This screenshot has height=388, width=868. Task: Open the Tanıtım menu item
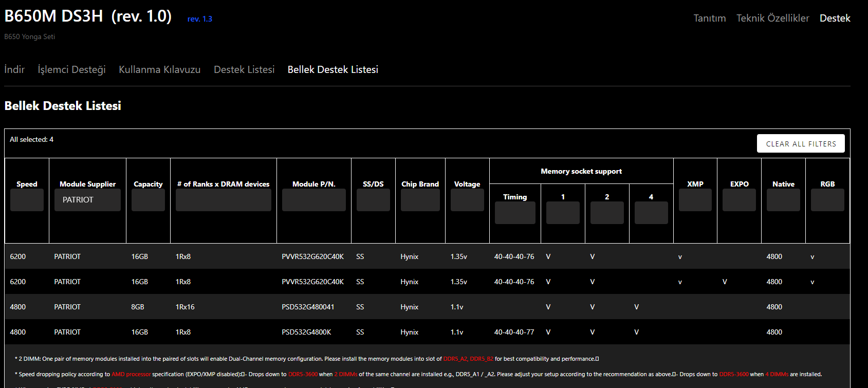[x=710, y=18]
